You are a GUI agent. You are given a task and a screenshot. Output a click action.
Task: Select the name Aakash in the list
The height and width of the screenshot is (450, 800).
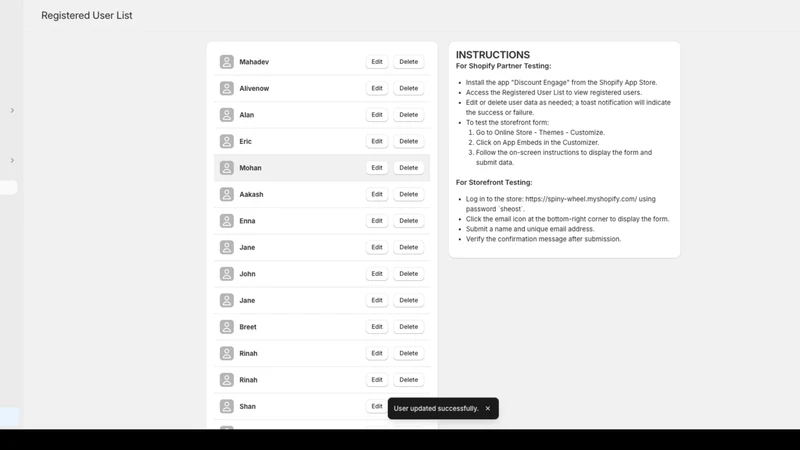coord(252,194)
